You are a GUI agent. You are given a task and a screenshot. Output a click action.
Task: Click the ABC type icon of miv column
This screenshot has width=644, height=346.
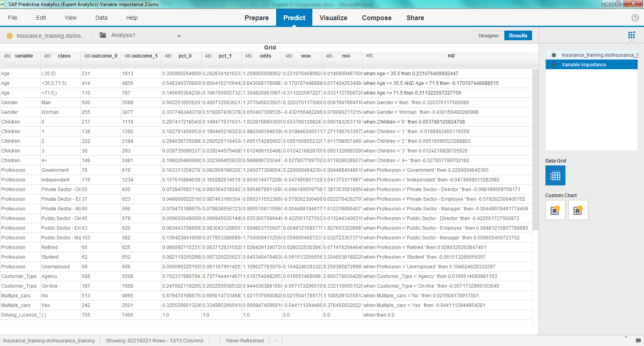(329, 56)
